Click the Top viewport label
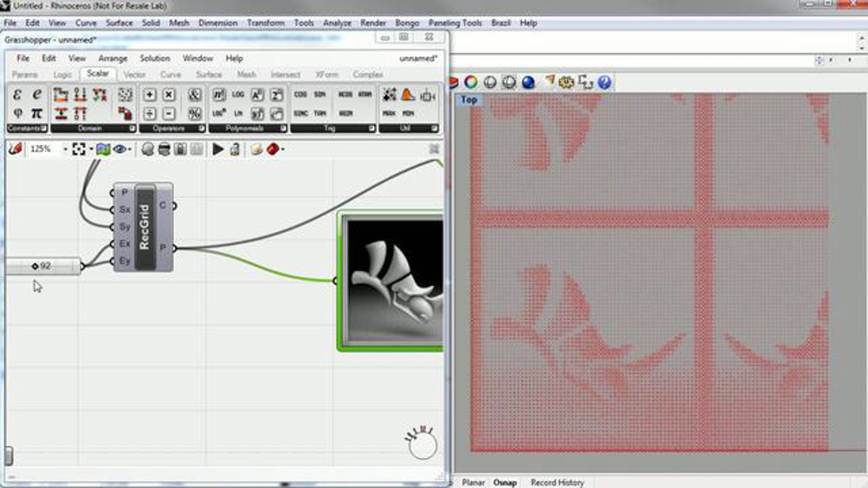This screenshot has width=868, height=488. click(x=469, y=100)
